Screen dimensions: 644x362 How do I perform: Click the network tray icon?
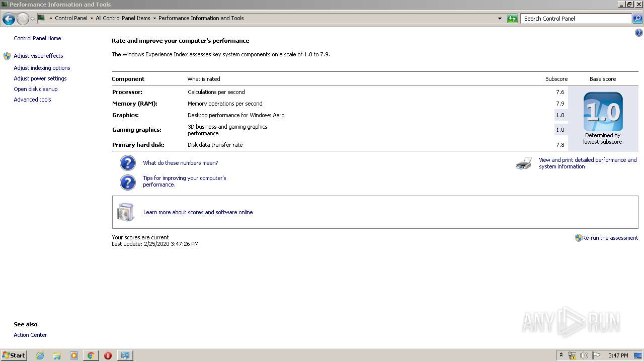(x=572, y=355)
